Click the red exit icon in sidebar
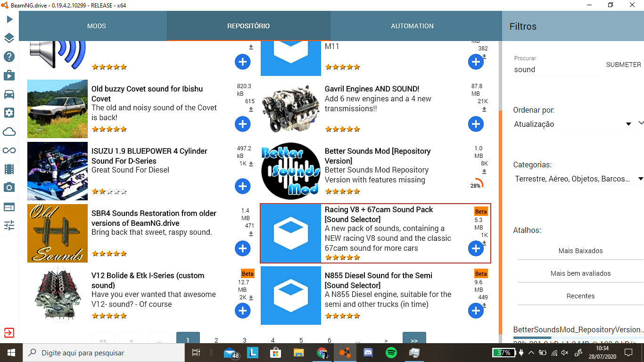Image resolution: width=644 pixels, height=362 pixels. click(x=9, y=333)
